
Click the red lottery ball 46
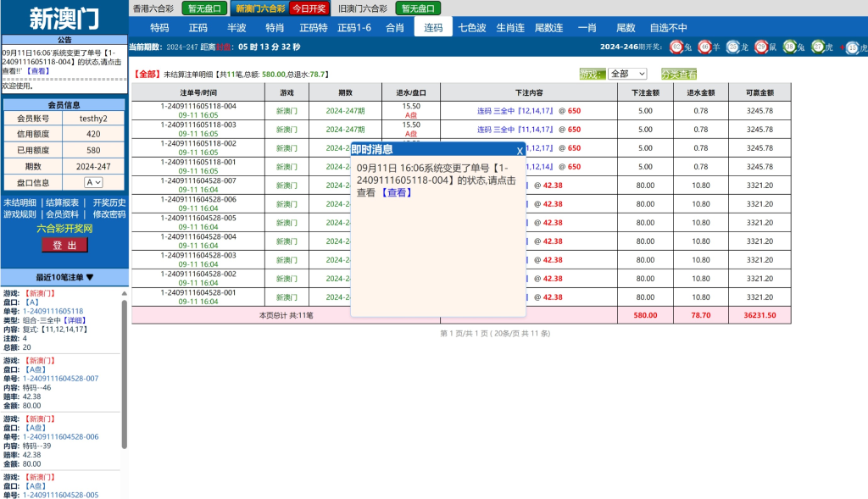click(x=704, y=47)
